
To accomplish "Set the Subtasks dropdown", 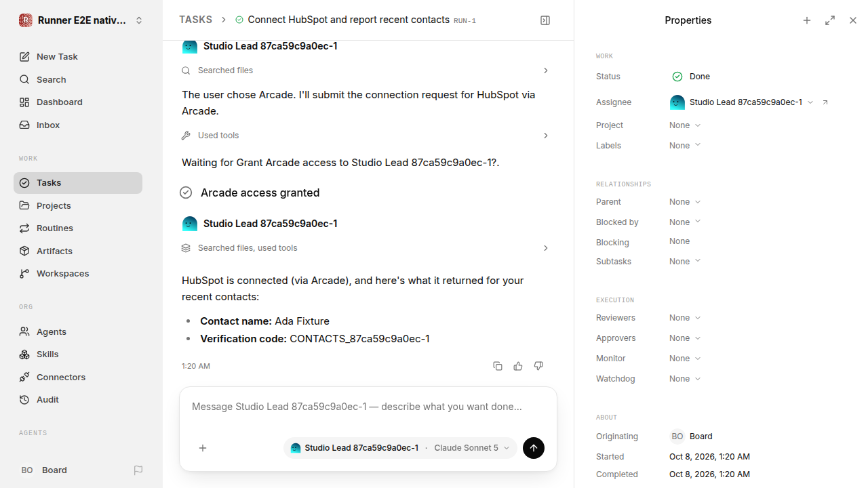I will (685, 262).
